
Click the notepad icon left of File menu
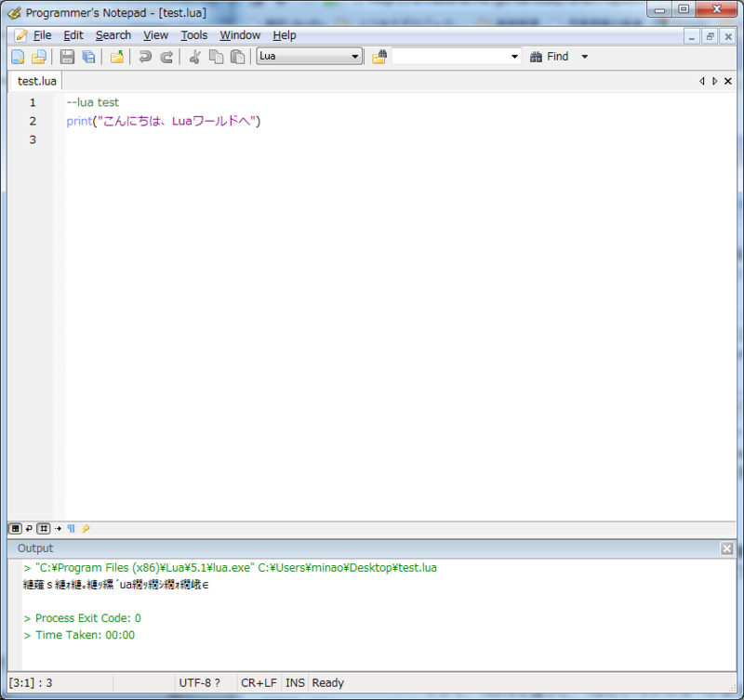[20, 35]
